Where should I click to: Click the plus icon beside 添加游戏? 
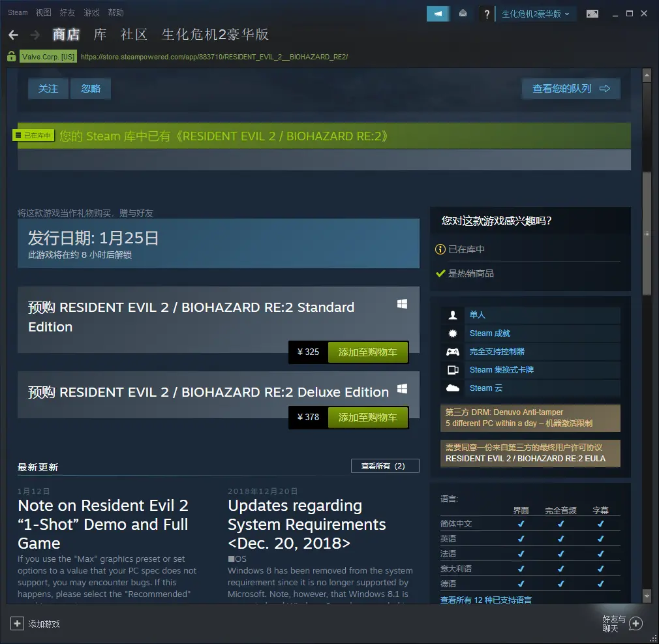(17, 623)
